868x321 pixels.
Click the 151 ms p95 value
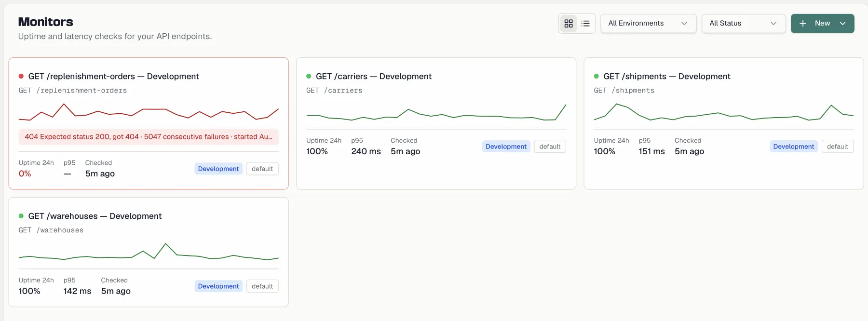[652, 151]
